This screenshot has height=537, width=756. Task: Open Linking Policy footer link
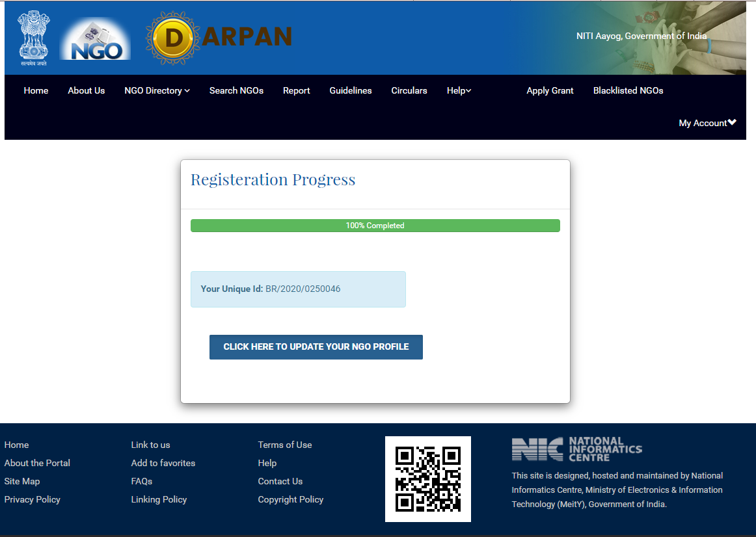coord(159,499)
